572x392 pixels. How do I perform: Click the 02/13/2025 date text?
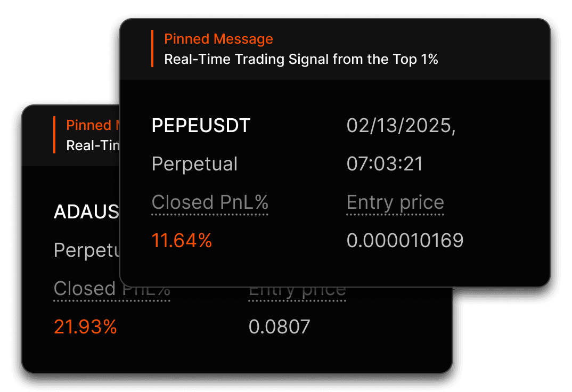(x=401, y=126)
